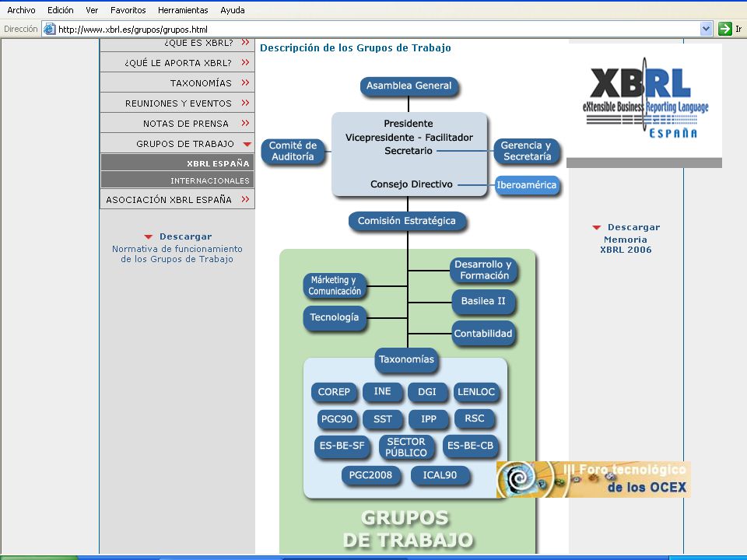This screenshot has height=560, width=747.
Task: Click the left sidebar Descargar heading
Action: pyautogui.click(x=185, y=236)
